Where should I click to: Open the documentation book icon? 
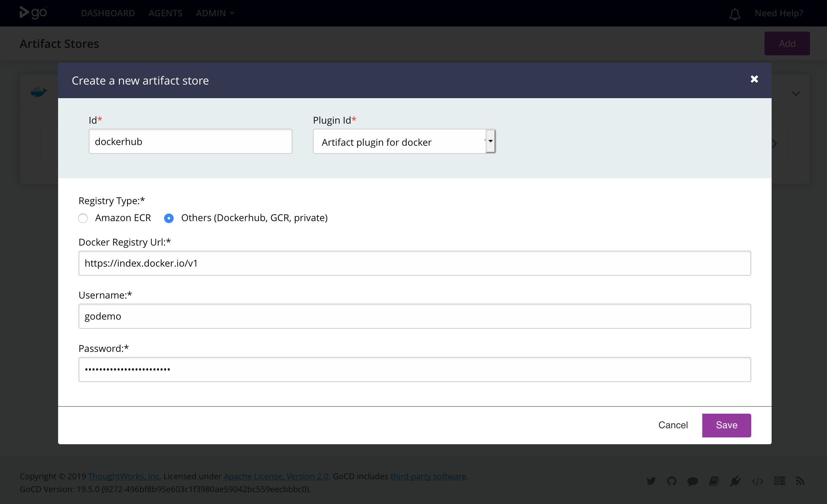tap(715, 481)
